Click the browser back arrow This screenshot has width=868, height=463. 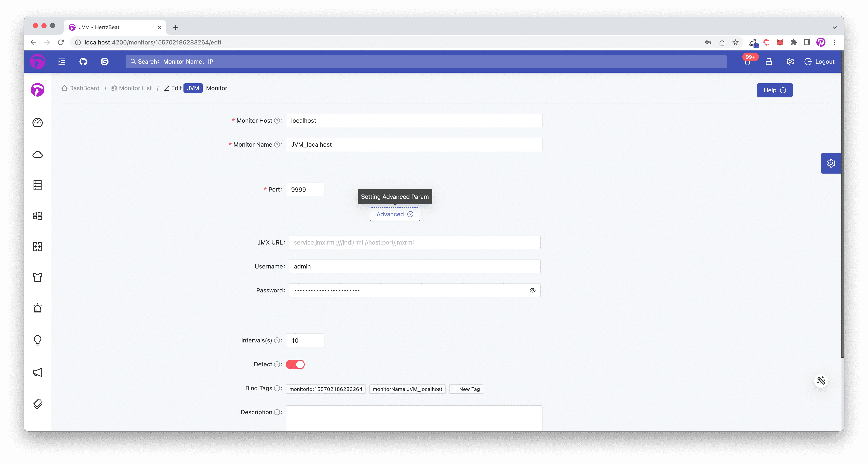tap(33, 42)
